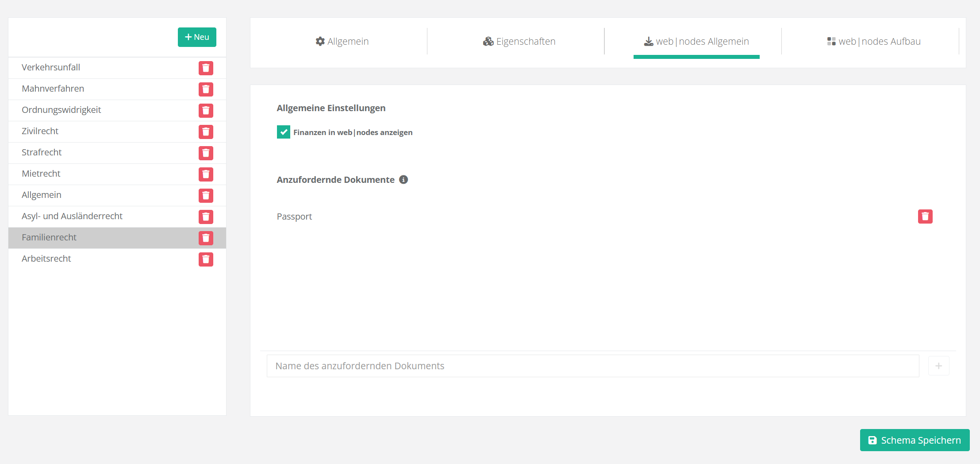Image resolution: width=980 pixels, height=464 pixels.
Task: Uncheck Finanzen in web|nodes anzeigen
Action: 283,132
